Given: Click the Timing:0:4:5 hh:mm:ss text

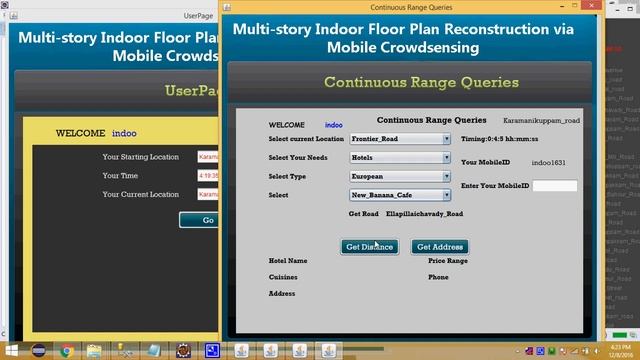Looking at the screenshot, I should click(x=500, y=139).
